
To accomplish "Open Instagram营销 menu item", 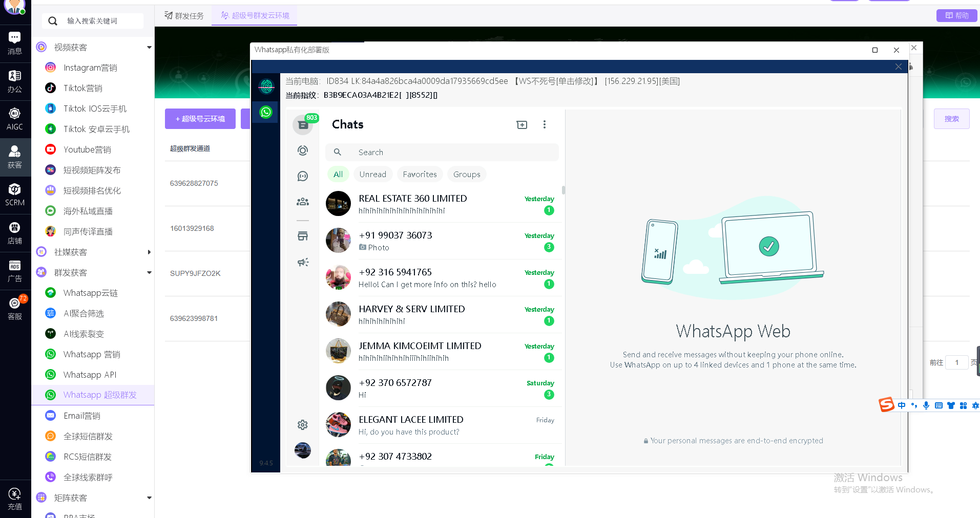I will pyautogui.click(x=90, y=68).
